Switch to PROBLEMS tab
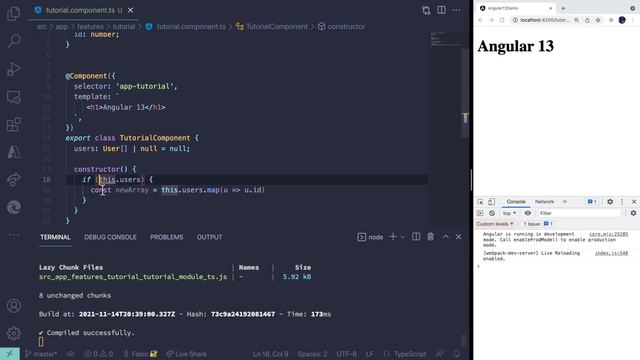The image size is (640, 360). [x=167, y=237]
